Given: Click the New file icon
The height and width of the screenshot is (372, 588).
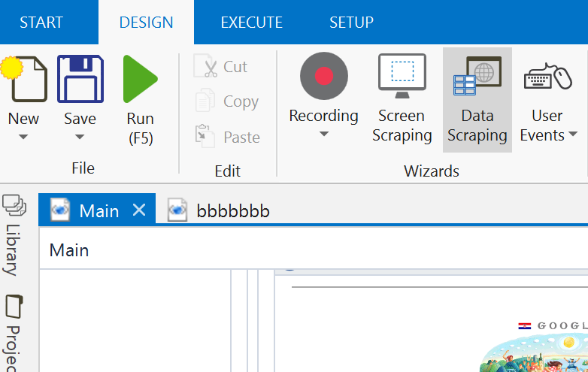Looking at the screenshot, I should tap(24, 79).
